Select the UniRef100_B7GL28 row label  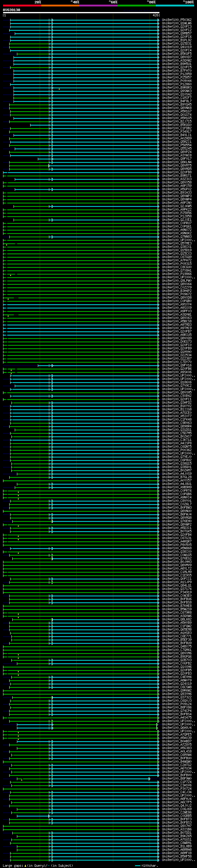click(x=177, y=477)
